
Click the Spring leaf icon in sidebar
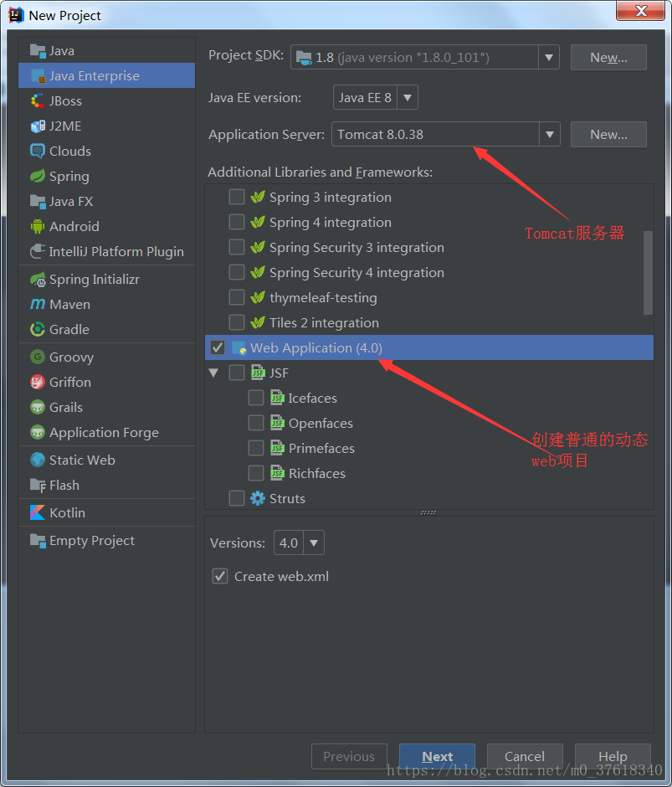pyautogui.click(x=38, y=176)
